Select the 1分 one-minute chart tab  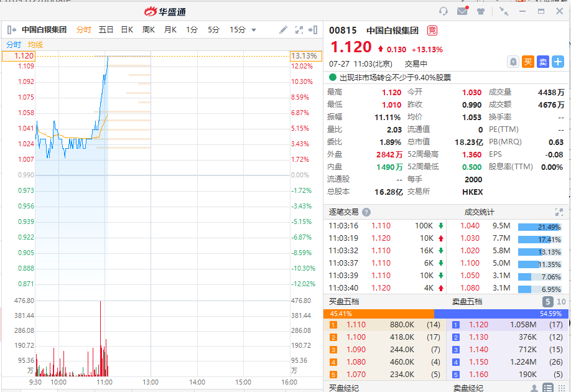[x=192, y=30]
